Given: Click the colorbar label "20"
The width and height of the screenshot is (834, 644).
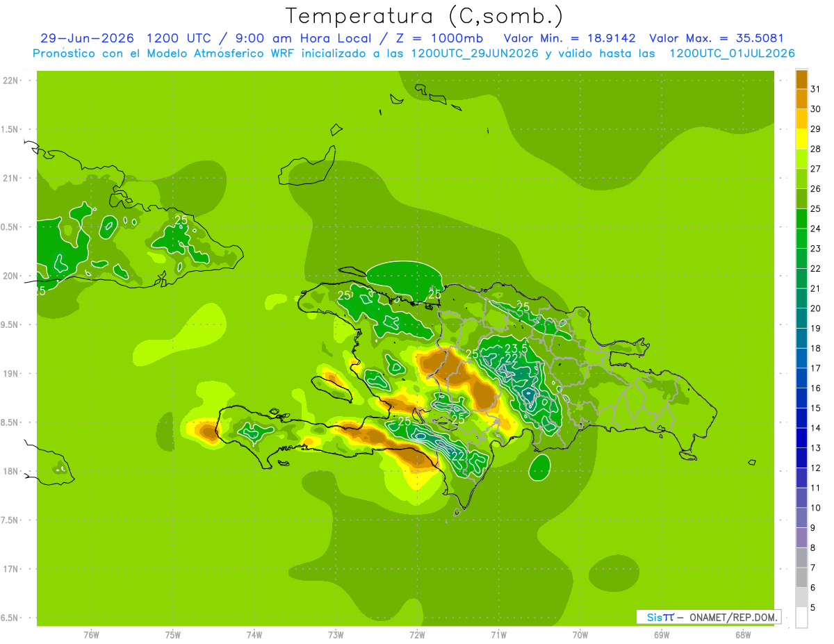Looking at the screenshot, I should click(816, 308).
